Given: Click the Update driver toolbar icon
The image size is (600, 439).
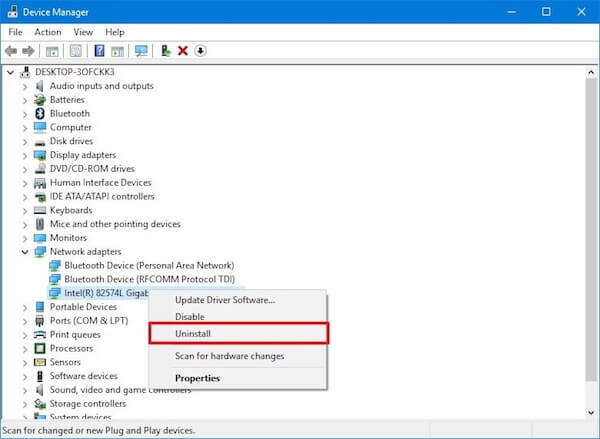Looking at the screenshot, I should tap(166, 51).
